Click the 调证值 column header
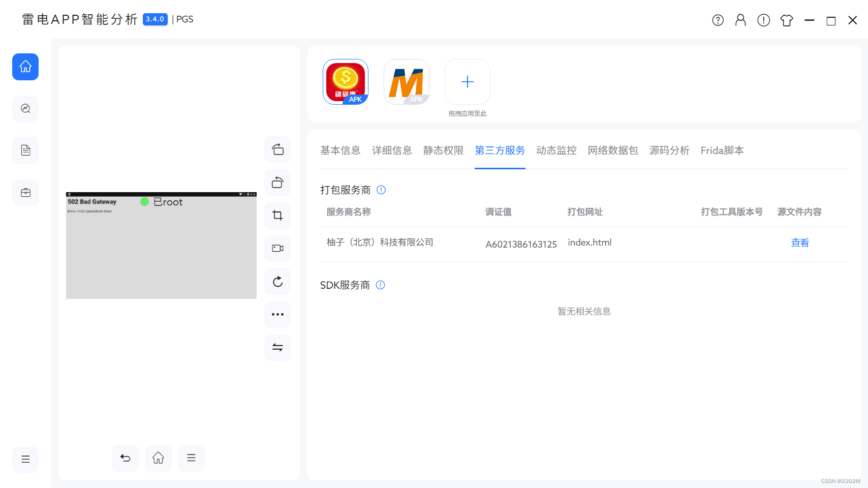The image size is (868, 488). tap(499, 212)
